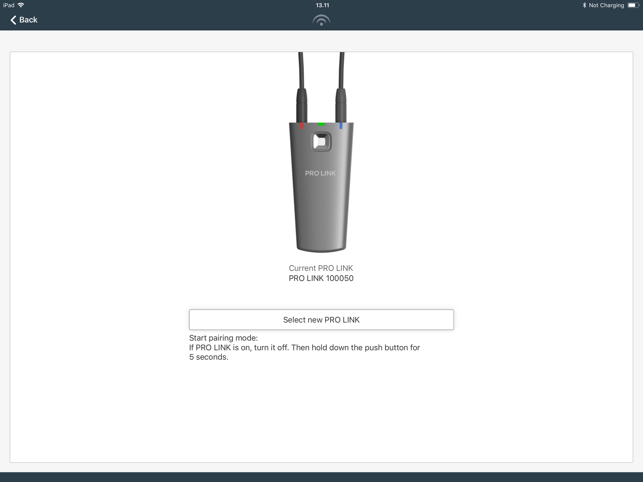The width and height of the screenshot is (643, 482).
Task: Click the 13.11 clock in status bar
Action: [x=322, y=5]
